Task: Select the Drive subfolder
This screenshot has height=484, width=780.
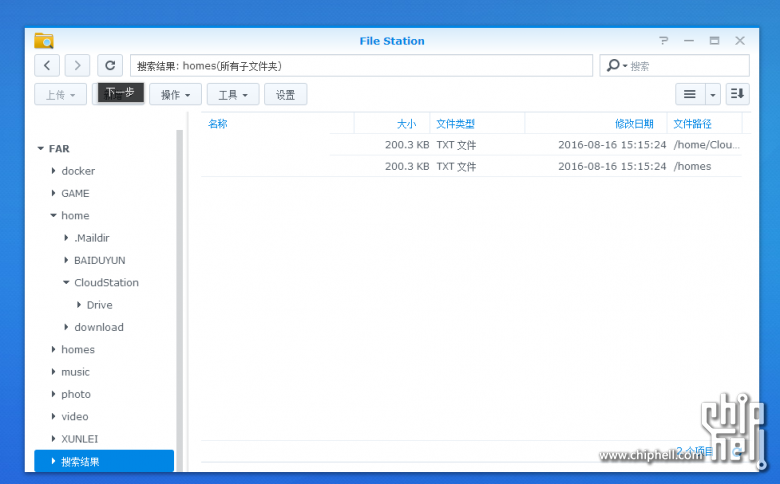Action: (x=99, y=304)
